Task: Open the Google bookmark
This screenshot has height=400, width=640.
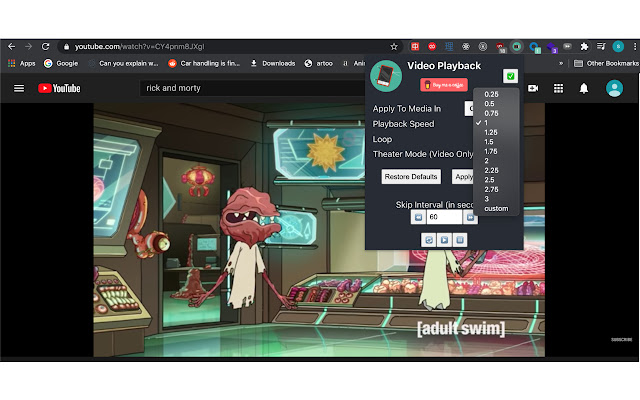Action: (x=61, y=63)
